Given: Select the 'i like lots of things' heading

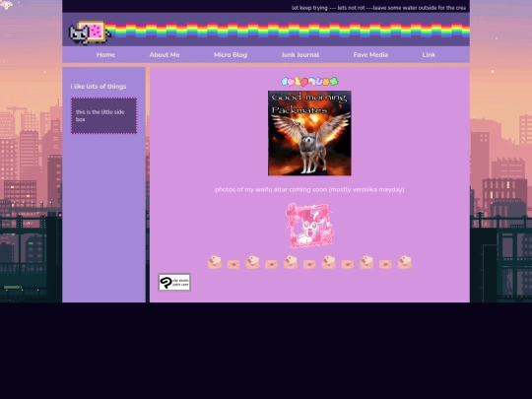Looking at the screenshot, I should click(x=99, y=87).
